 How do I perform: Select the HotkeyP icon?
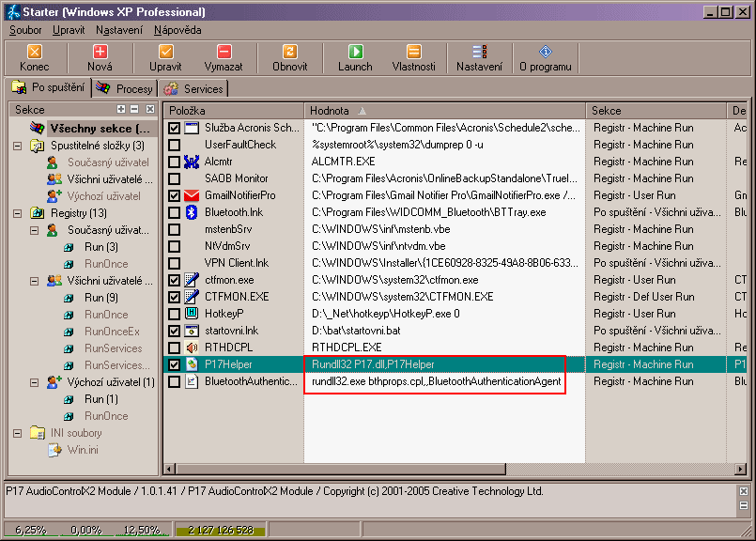(192, 314)
